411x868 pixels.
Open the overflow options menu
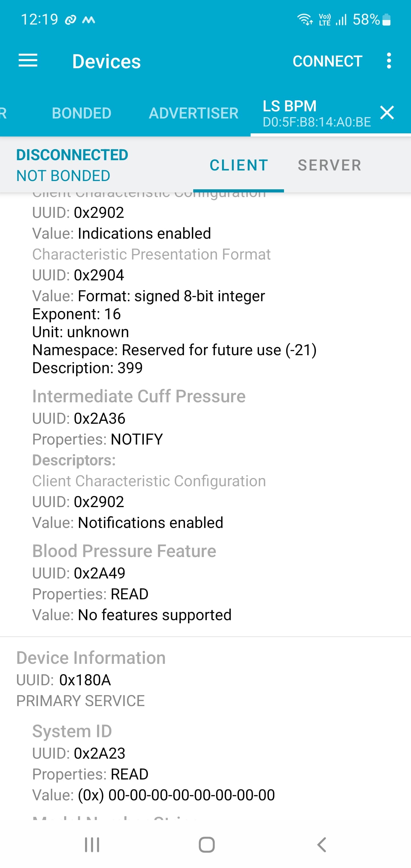388,61
